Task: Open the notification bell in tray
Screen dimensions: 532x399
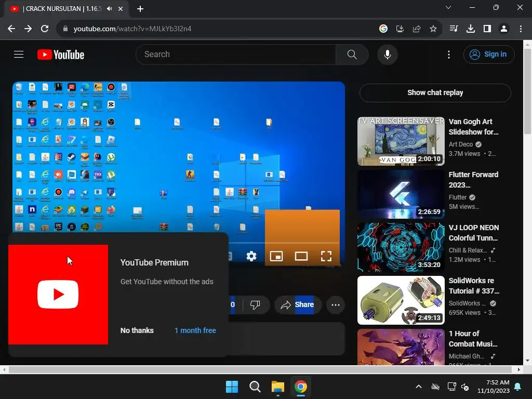Action: [x=518, y=387]
